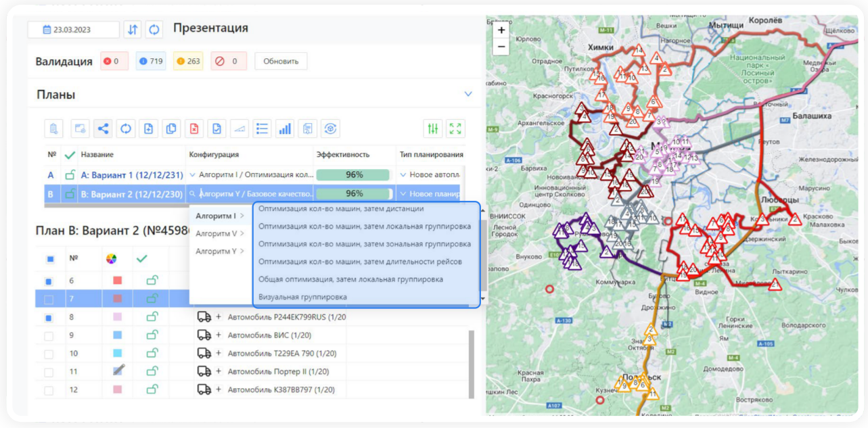The height and width of the screenshot is (428, 868).
Task: Expand the Алгоритм I submenu
Action: coord(220,216)
